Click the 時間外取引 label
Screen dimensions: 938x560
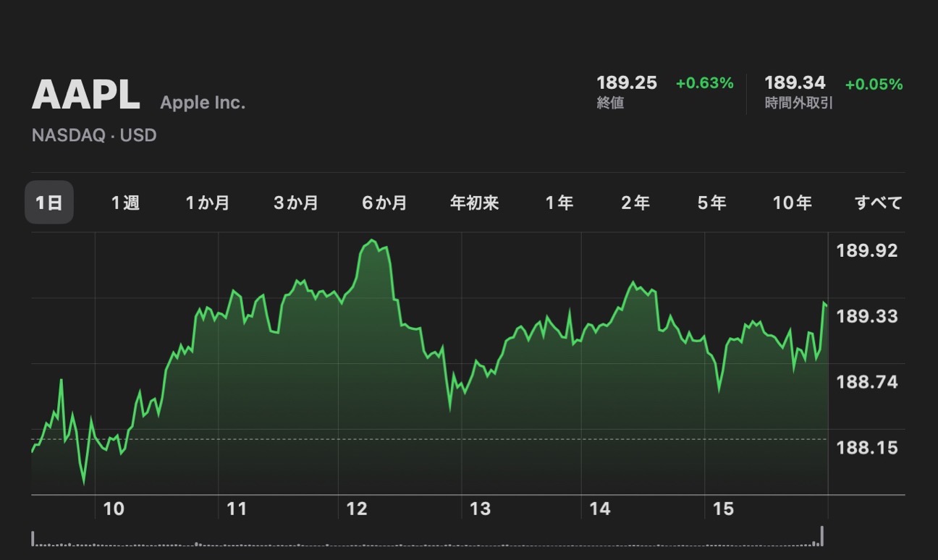tap(799, 103)
